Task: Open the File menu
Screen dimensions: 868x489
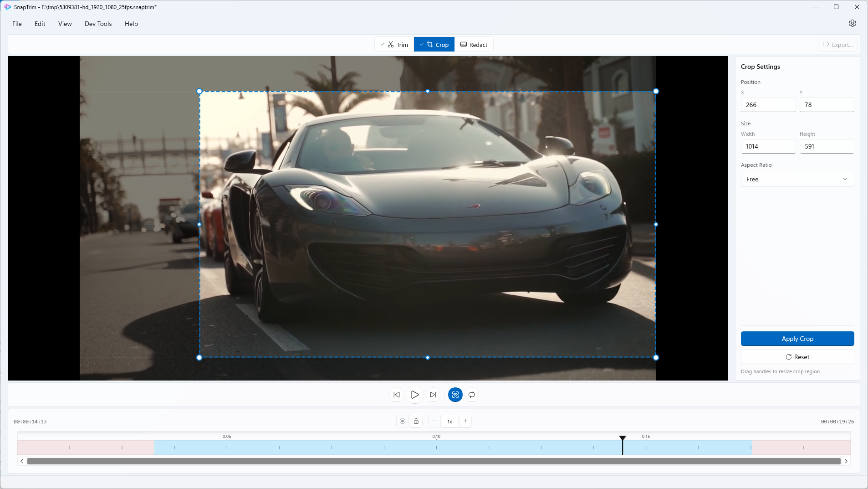Action: click(x=17, y=24)
